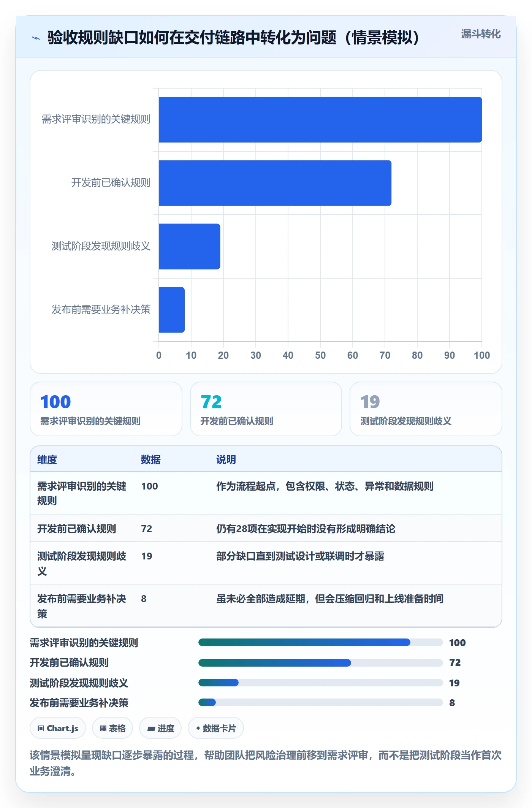Click table cell 作为流程起点，包含权限、状态、异常和数据规则

click(x=325, y=486)
